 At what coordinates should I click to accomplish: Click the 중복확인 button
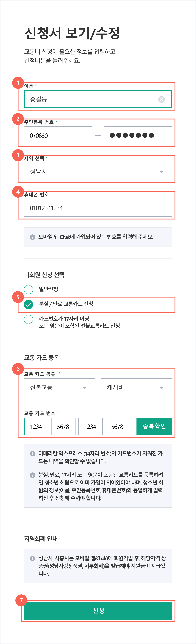coord(154,426)
